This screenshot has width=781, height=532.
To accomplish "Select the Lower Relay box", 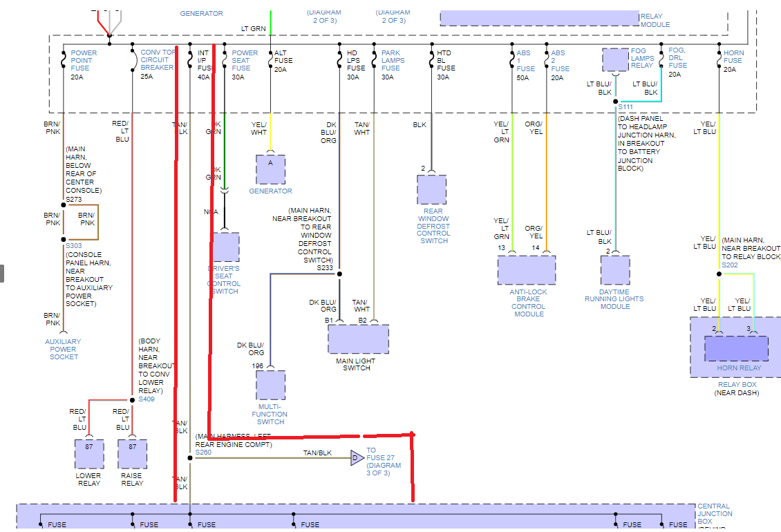I will [89, 454].
